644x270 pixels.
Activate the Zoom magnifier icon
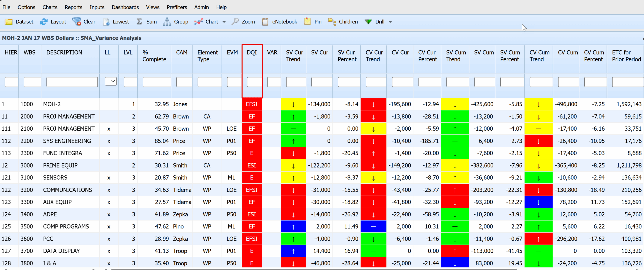tap(235, 22)
